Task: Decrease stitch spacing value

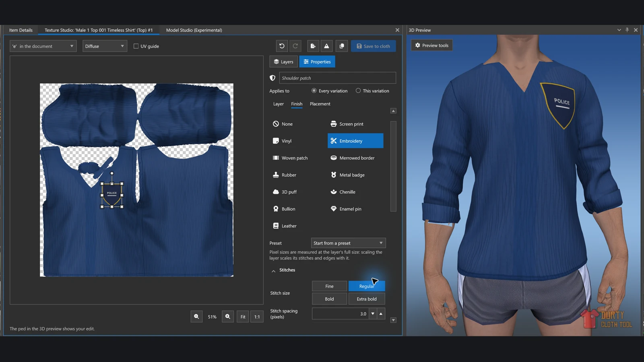Action: click(x=373, y=314)
